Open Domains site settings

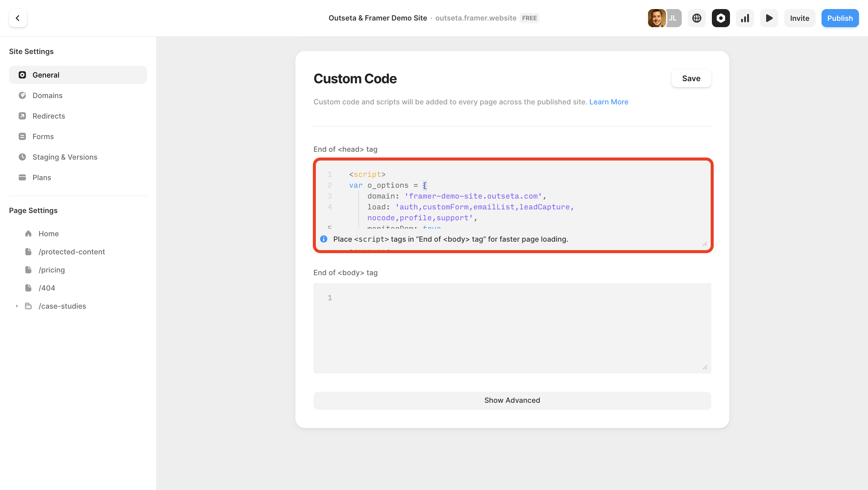pos(47,95)
